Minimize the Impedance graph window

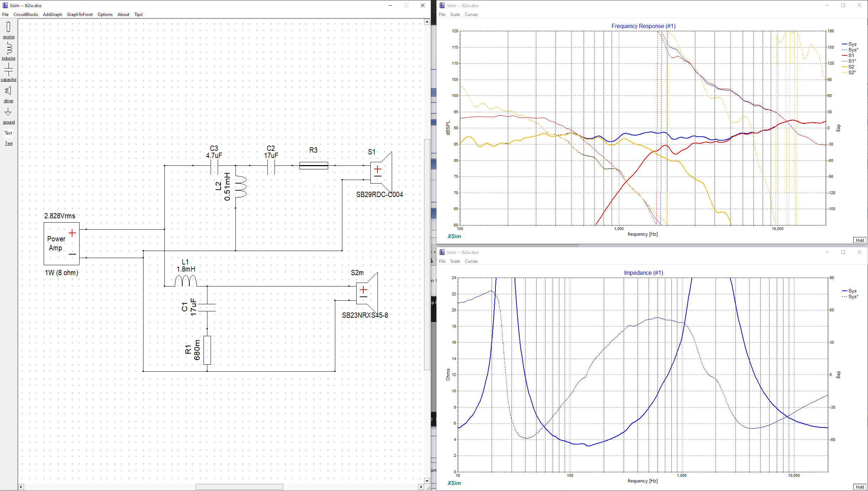pyautogui.click(x=827, y=252)
